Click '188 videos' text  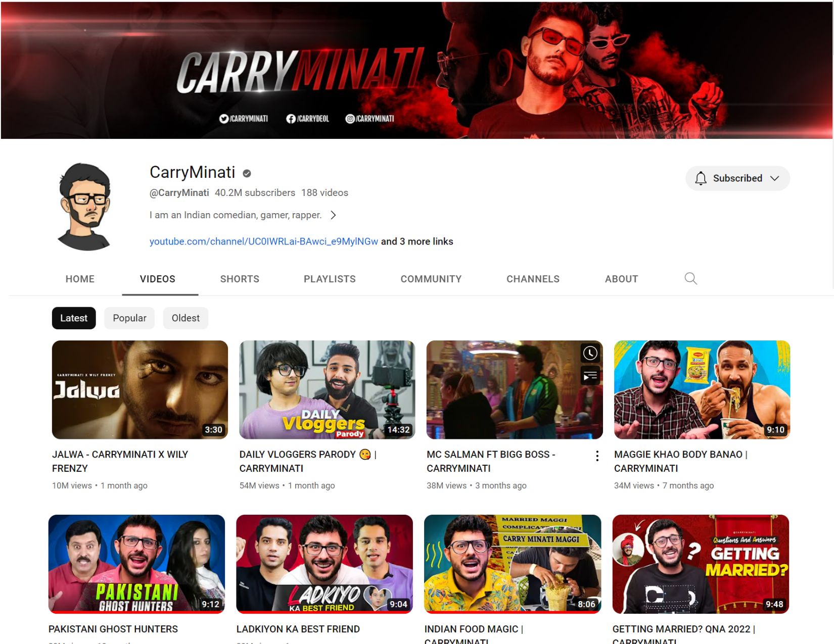(x=325, y=193)
